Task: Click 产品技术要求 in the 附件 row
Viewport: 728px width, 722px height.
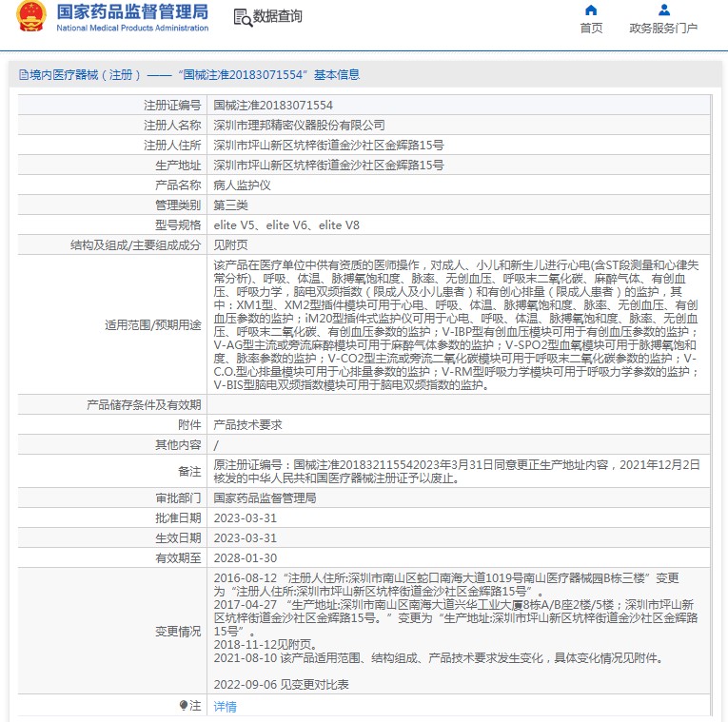Action: (247, 424)
